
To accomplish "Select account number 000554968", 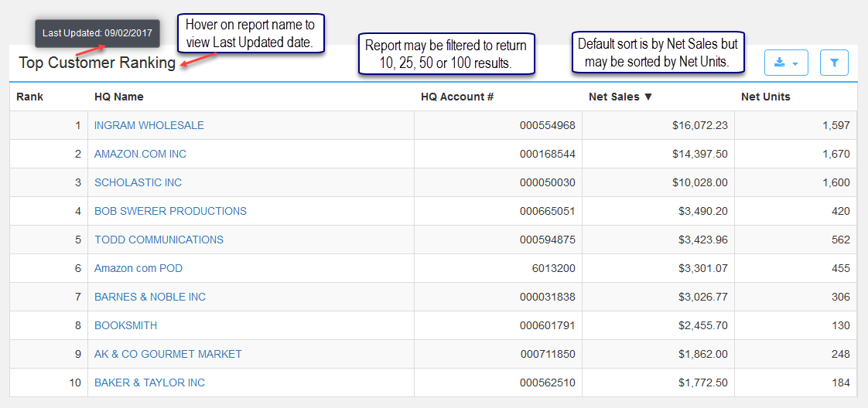I will (548, 125).
